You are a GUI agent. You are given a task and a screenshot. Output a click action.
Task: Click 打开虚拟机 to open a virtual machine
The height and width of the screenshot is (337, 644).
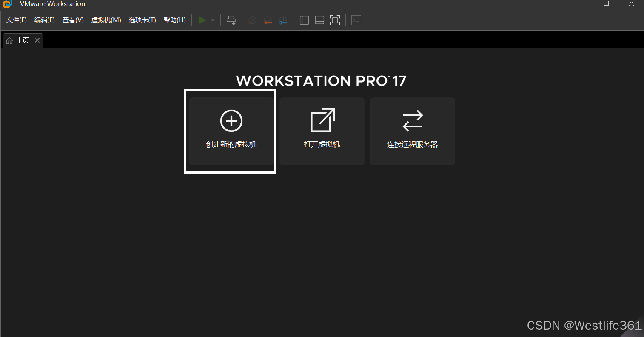(322, 131)
